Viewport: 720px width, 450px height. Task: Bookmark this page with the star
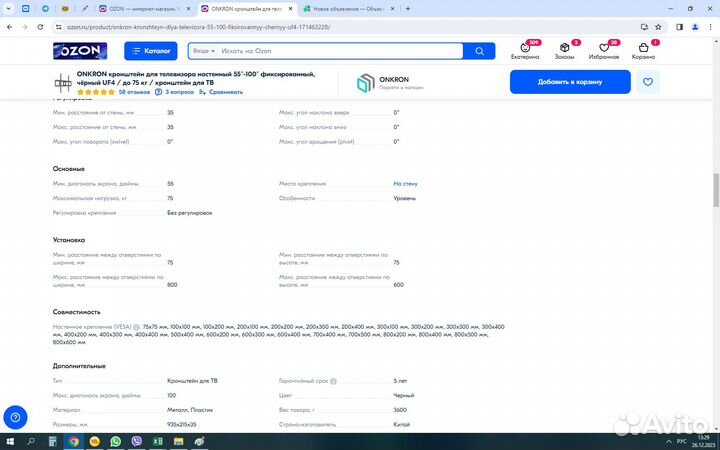(x=658, y=27)
